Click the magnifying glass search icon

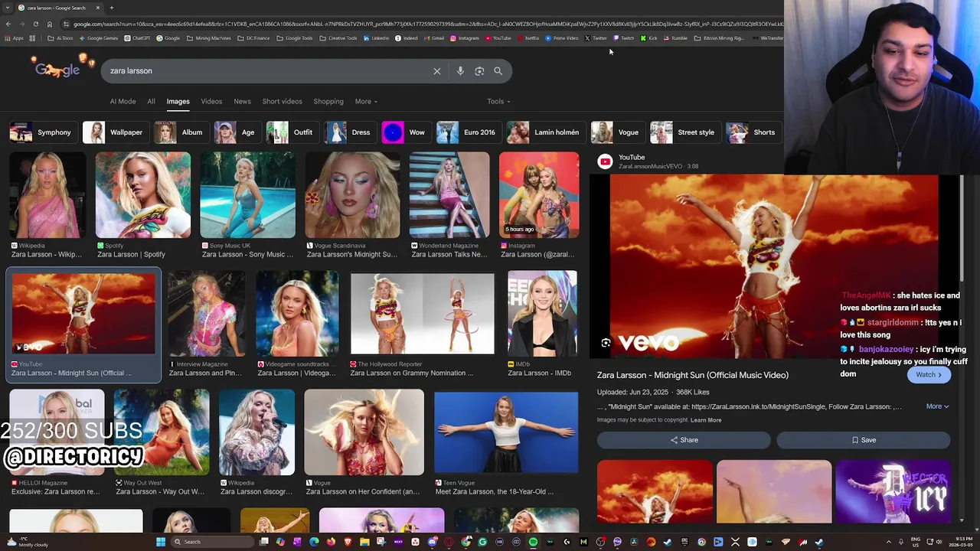pyautogui.click(x=498, y=71)
